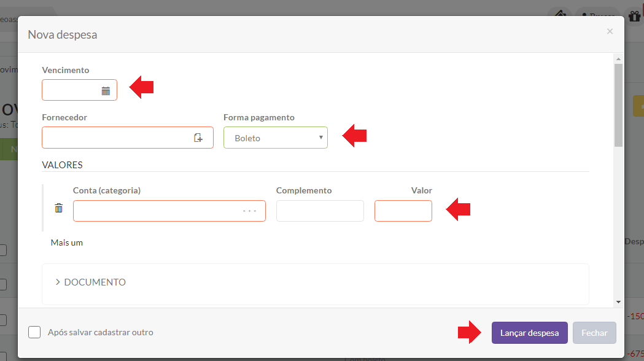The image size is (644, 361).
Task: Tick Após salvar cadastrar outro checkbox
Action: 34,332
